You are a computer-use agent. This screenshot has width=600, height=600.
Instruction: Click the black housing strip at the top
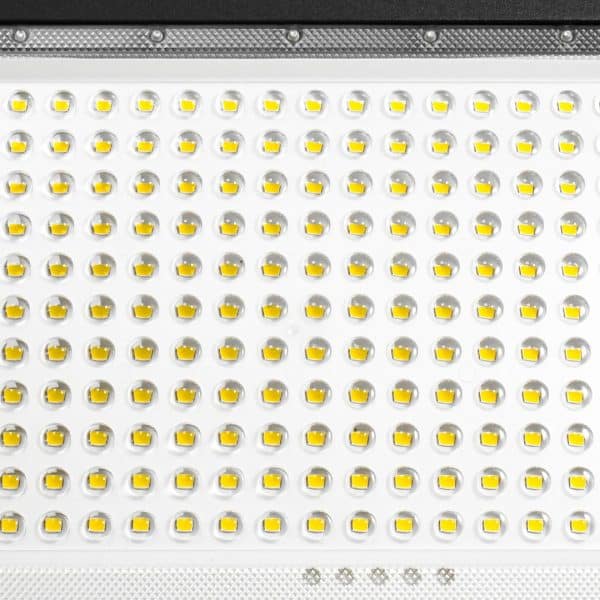300,11
